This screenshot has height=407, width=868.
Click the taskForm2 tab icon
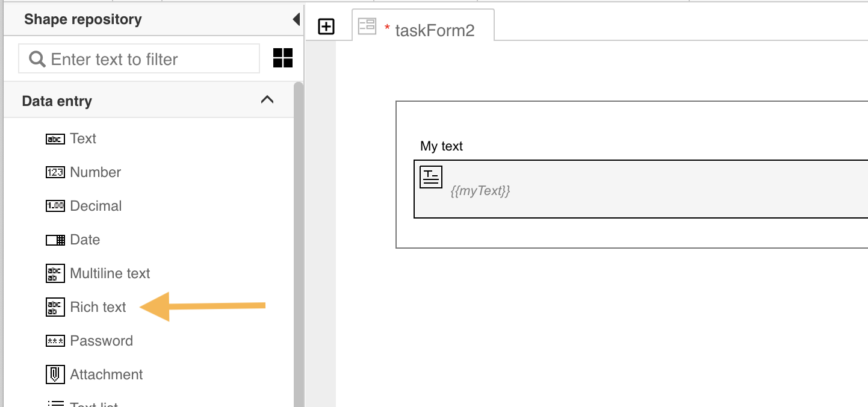367,26
